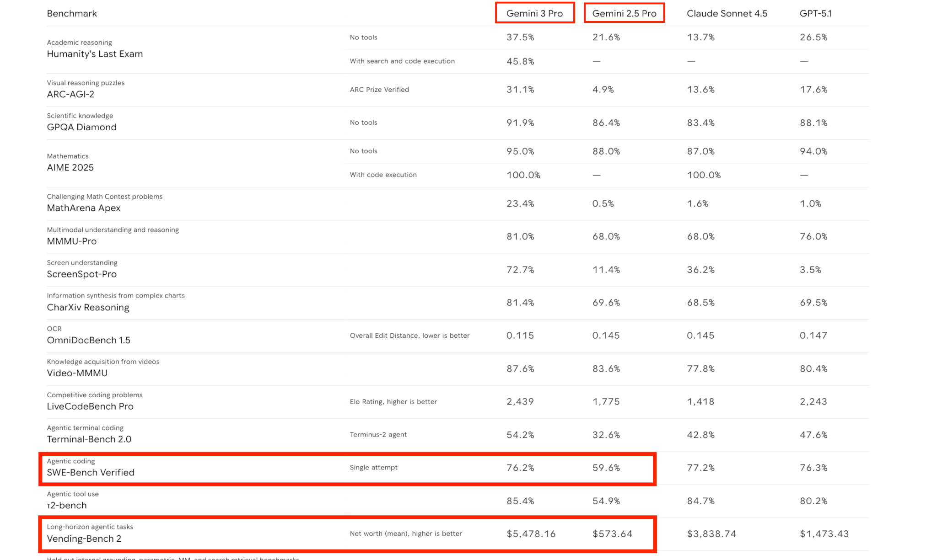Click the ScreenSpot-Pro benchmark title
Viewport: 937px width, 560px height.
81,274
